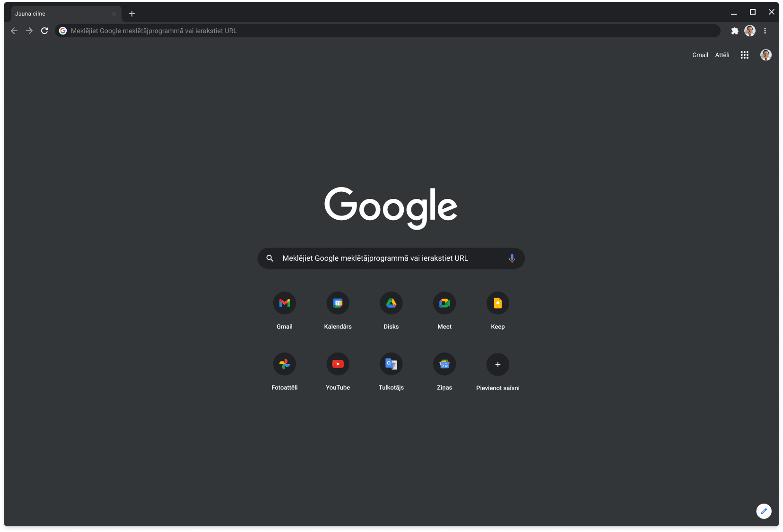Viewport: 783px width, 532px height.
Task: Start voice search with microphone icon
Action: pyautogui.click(x=512, y=258)
